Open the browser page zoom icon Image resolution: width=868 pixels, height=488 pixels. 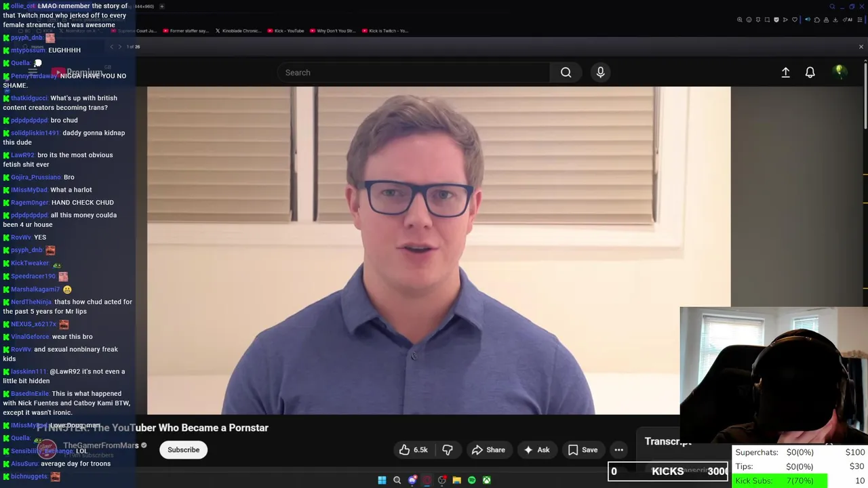click(740, 20)
